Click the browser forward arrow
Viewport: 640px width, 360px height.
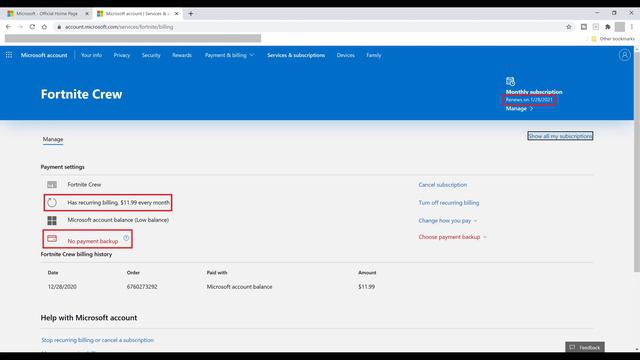20,27
